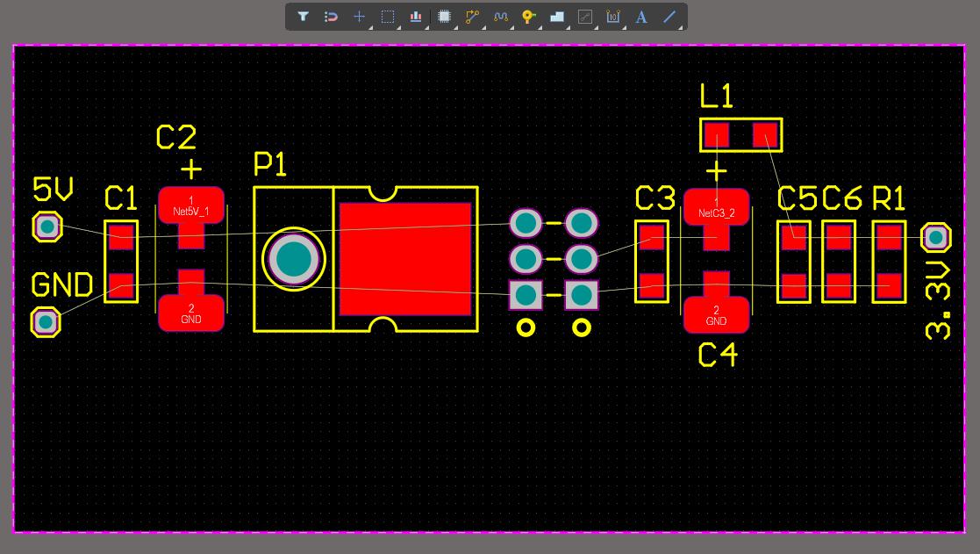Select C1's upper pad
This screenshot has height=554, width=980.
(x=121, y=238)
